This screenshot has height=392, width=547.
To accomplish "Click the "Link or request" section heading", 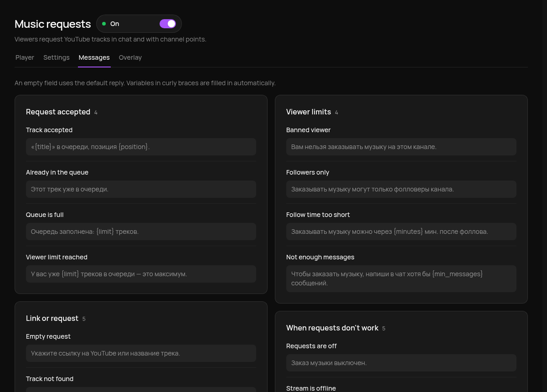I will click(x=52, y=318).
